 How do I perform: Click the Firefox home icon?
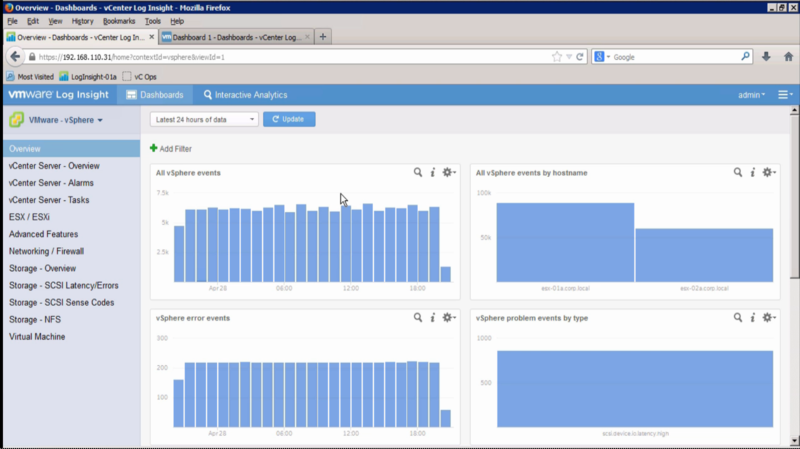click(x=786, y=57)
